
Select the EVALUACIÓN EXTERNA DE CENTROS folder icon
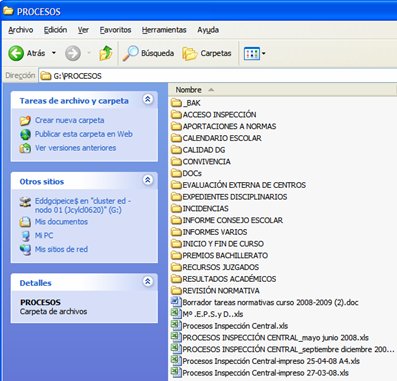click(x=176, y=185)
